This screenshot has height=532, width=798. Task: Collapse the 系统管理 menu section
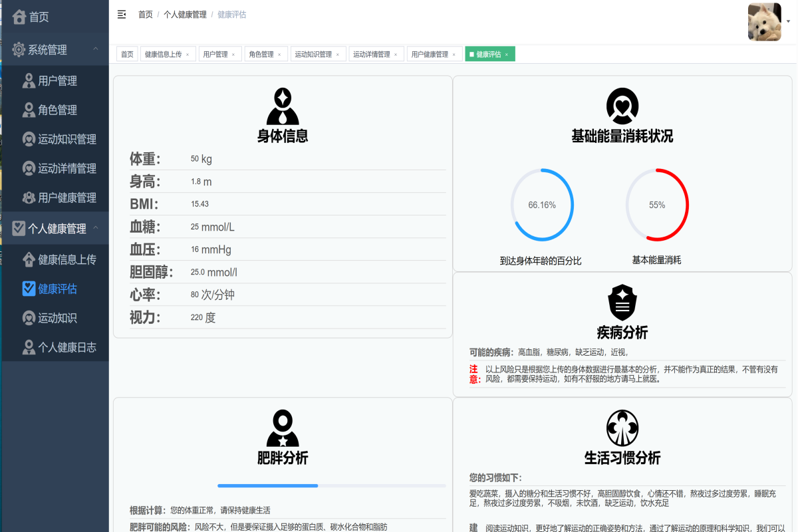[x=47, y=50]
